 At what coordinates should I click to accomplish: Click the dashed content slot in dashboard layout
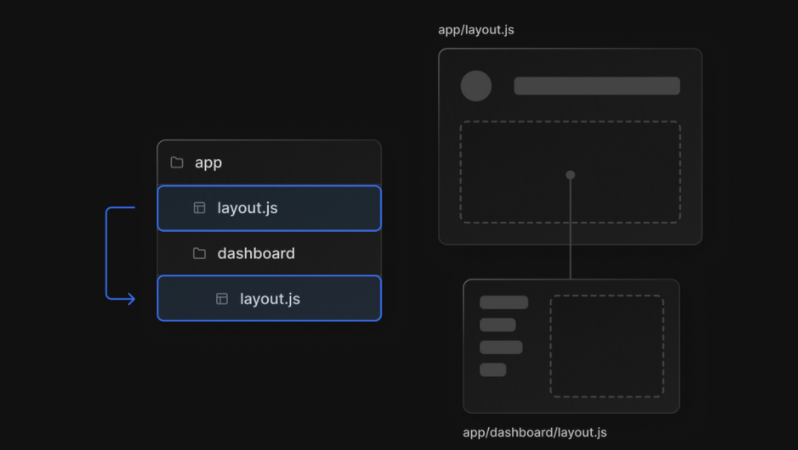(x=607, y=346)
